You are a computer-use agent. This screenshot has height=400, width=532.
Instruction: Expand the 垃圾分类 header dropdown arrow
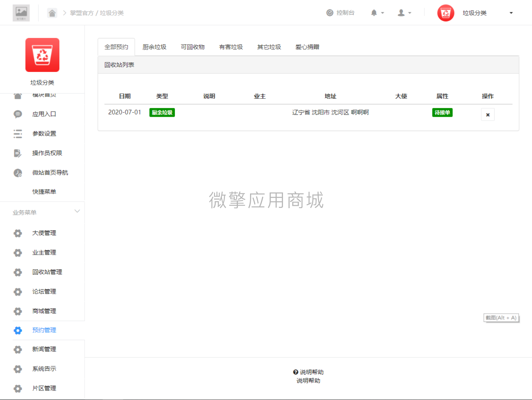tap(511, 13)
